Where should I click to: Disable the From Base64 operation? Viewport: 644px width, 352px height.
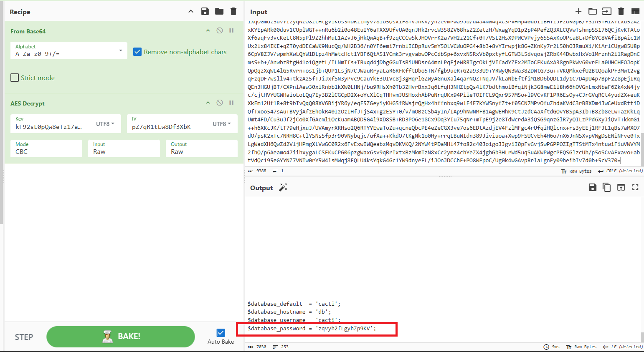pos(220,30)
